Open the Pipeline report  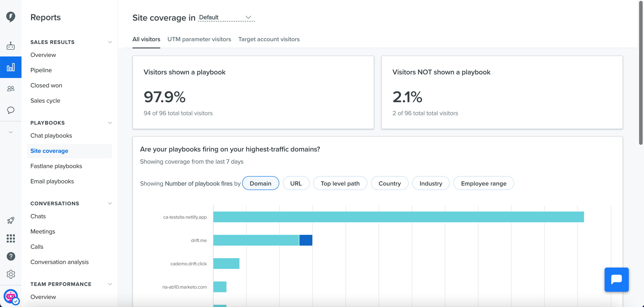[41, 70]
